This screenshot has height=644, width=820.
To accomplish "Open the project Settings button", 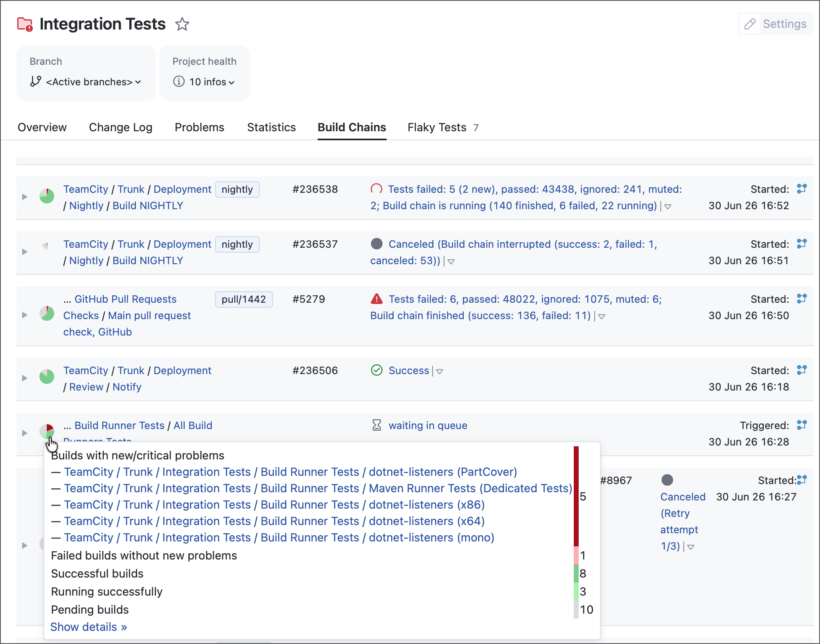I will 776,24.
